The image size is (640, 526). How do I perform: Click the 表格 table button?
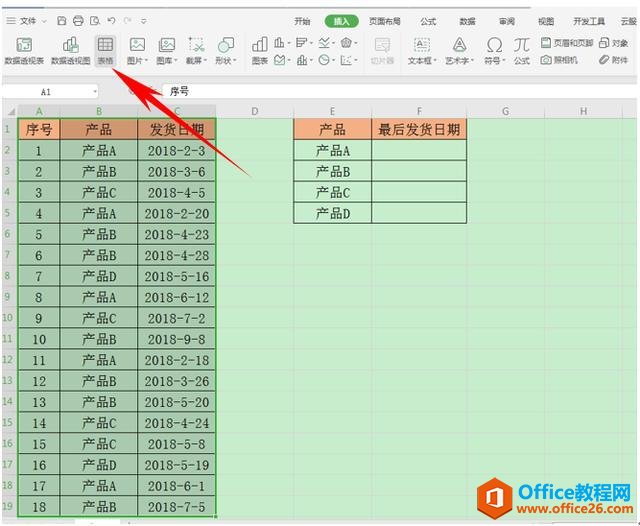(x=105, y=50)
